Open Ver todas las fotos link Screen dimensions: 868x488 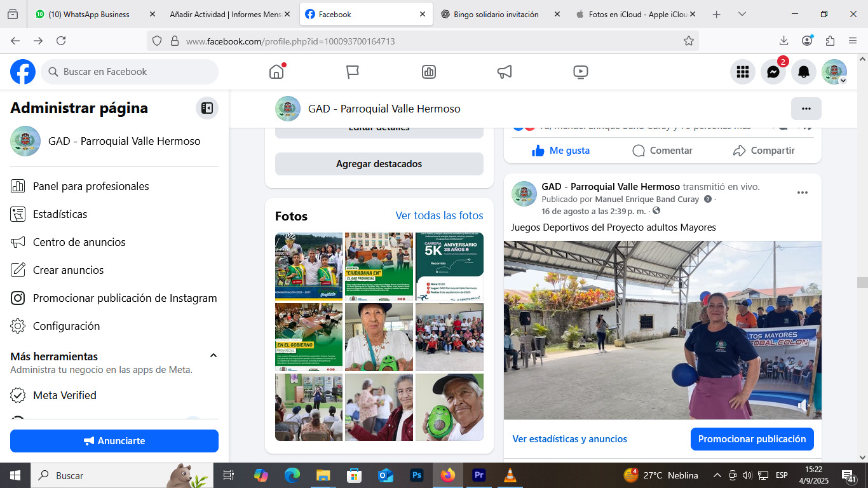click(439, 216)
